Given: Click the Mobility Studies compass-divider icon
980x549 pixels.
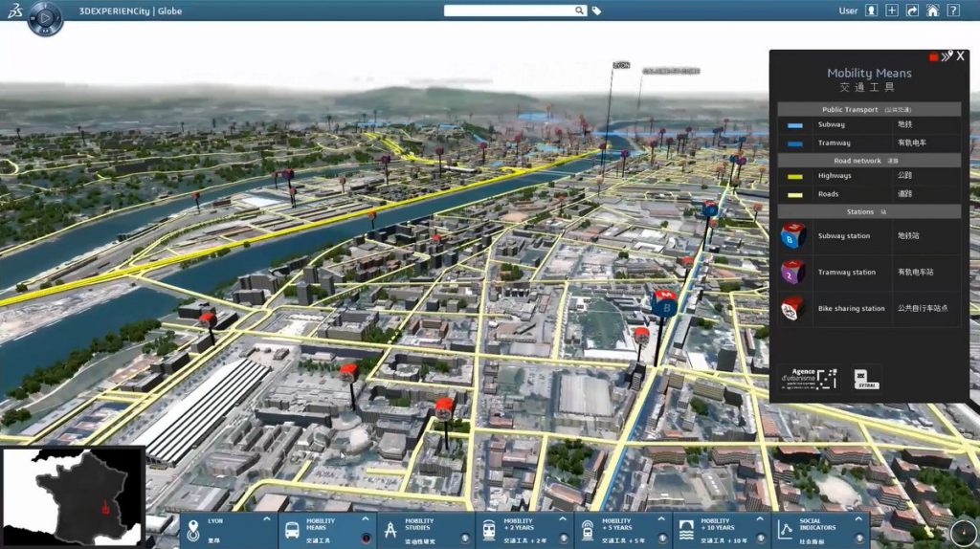Looking at the screenshot, I should [x=390, y=530].
